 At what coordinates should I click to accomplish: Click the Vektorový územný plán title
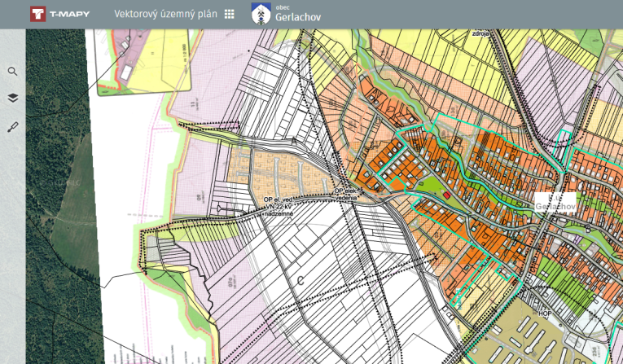point(165,14)
